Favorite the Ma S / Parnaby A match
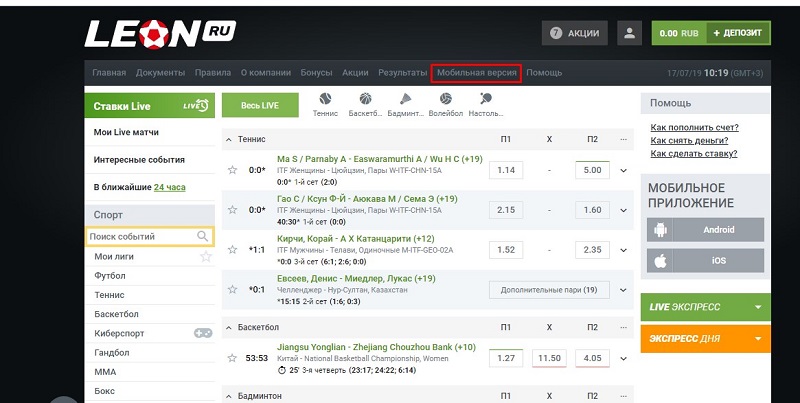 click(232, 170)
